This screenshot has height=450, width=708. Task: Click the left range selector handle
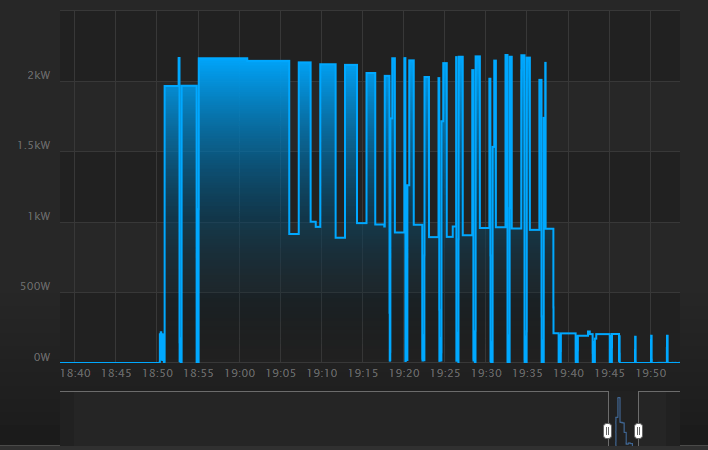click(x=607, y=431)
